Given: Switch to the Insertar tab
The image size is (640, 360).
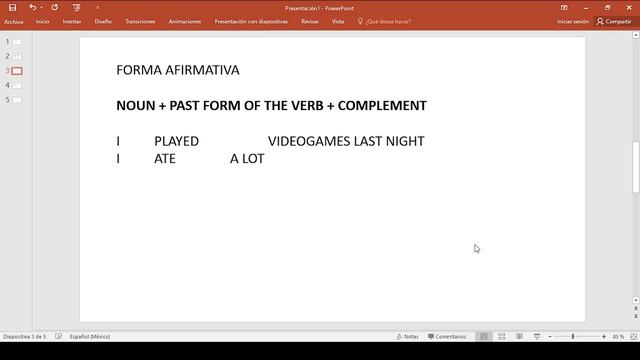Looking at the screenshot, I should tap(72, 21).
